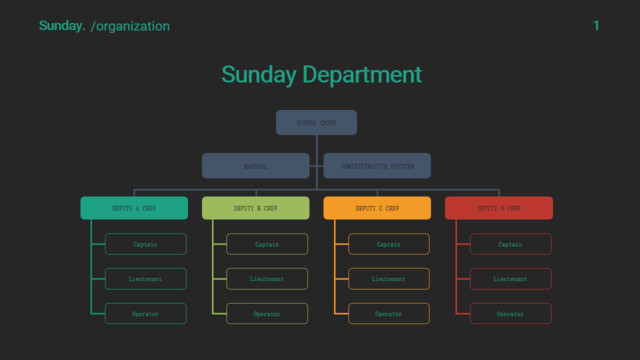The image size is (640, 360).
Task: Select Captain under Deputy C Crew
Action: [389, 244]
